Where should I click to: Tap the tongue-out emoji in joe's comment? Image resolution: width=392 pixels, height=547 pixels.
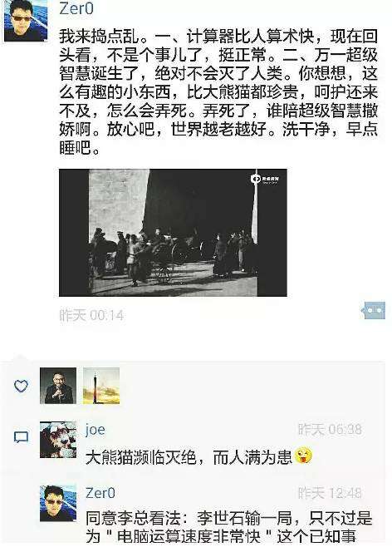pos(303,456)
